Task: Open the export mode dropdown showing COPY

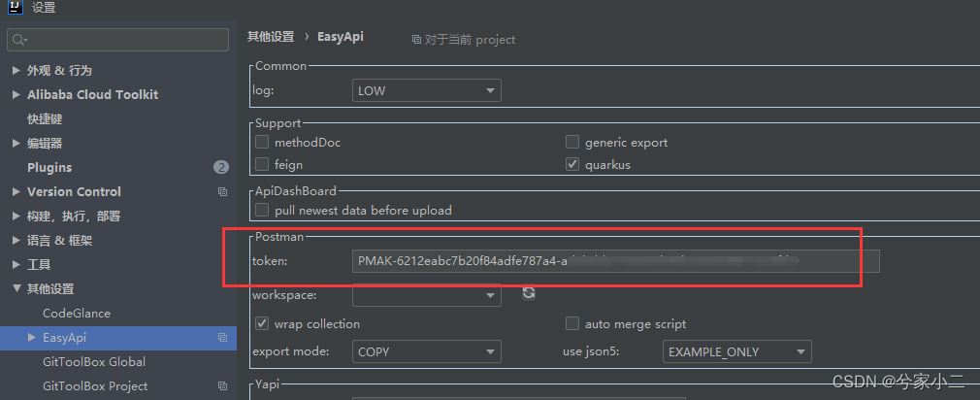Action: coord(427,351)
